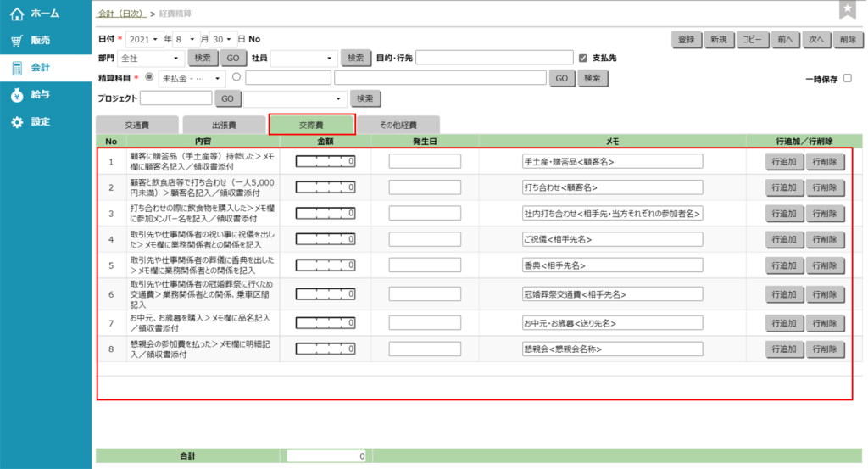This screenshot has width=868, height=469.
Task: Click the star bookmark icon at top right
Action: coord(847,9)
